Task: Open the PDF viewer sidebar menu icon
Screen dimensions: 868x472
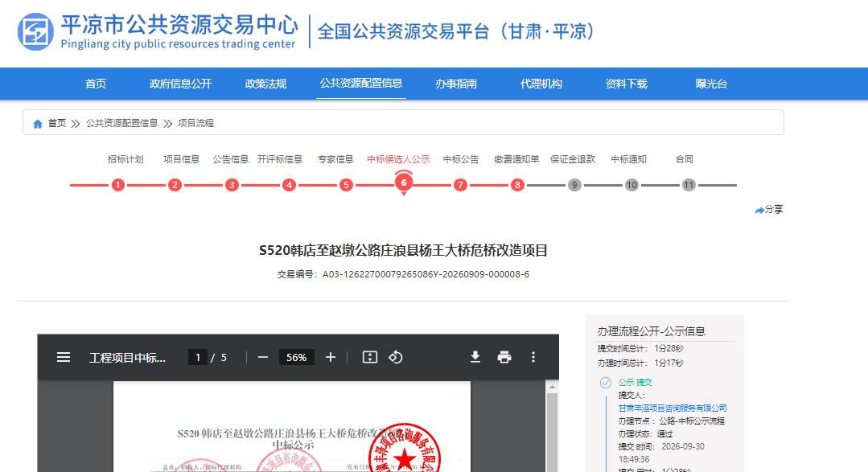Action: pos(64,358)
